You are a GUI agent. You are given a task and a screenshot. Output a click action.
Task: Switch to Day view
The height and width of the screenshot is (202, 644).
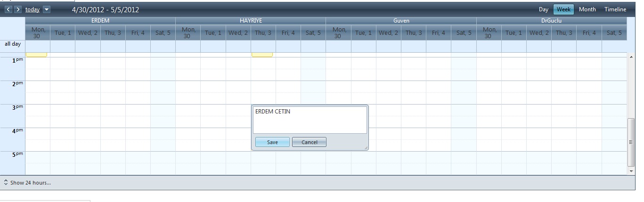pyautogui.click(x=543, y=9)
